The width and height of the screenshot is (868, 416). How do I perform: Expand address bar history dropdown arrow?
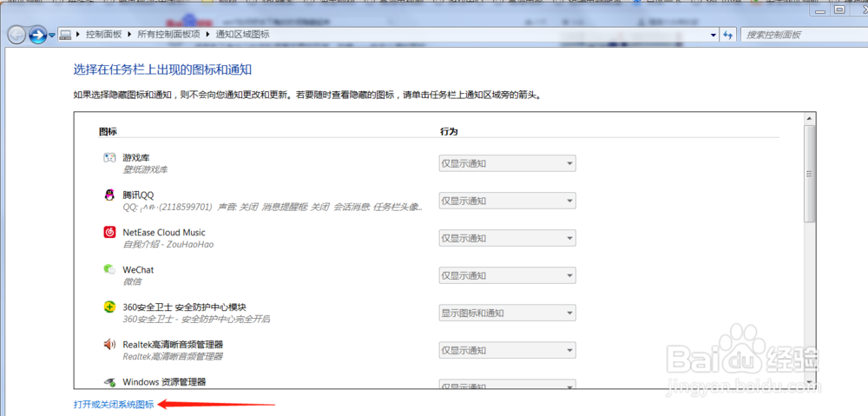[x=713, y=35]
